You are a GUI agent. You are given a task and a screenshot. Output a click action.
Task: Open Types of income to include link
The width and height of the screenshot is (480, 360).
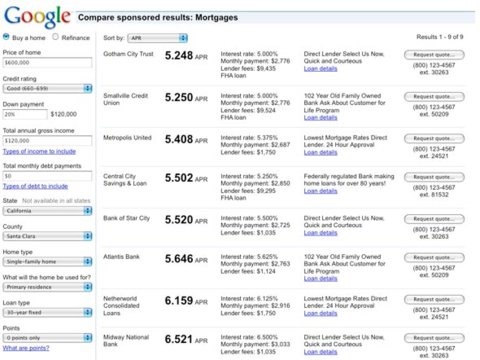[x=39, y=151]
